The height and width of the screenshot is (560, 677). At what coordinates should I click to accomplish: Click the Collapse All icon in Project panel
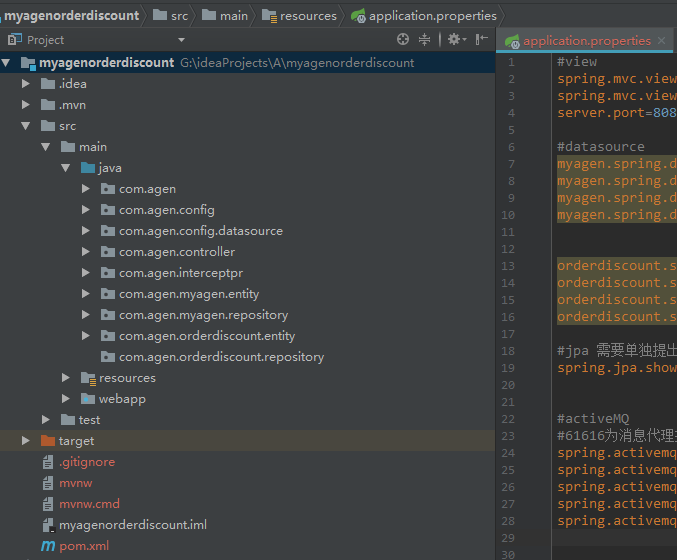[425, 40]
